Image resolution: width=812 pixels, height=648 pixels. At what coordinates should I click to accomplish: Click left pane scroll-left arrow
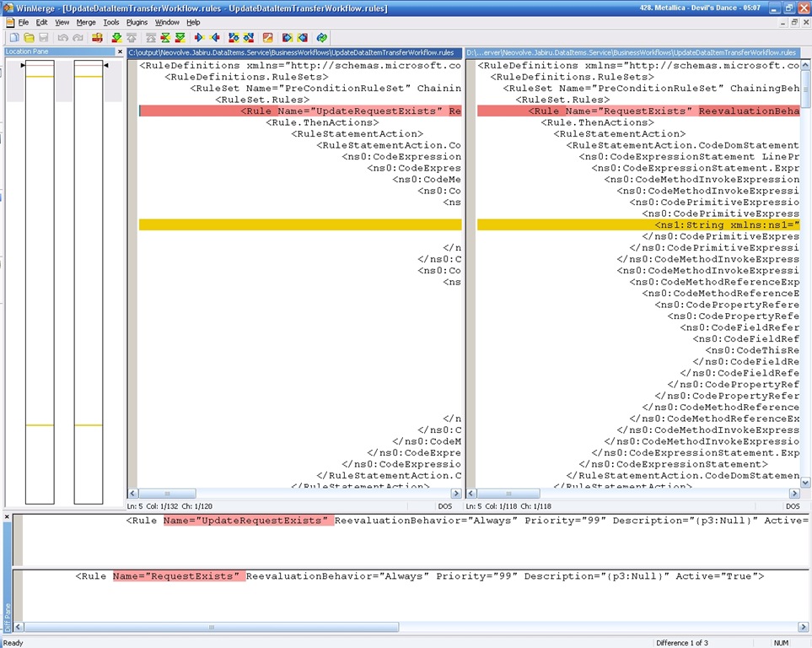[x=132, y=494]
